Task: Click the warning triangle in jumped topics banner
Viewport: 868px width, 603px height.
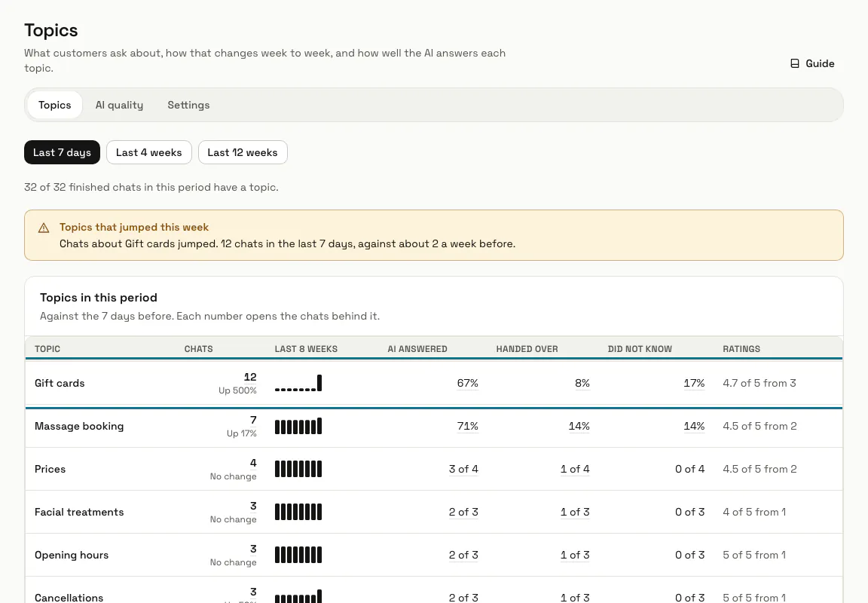Action: click(44, 228)
